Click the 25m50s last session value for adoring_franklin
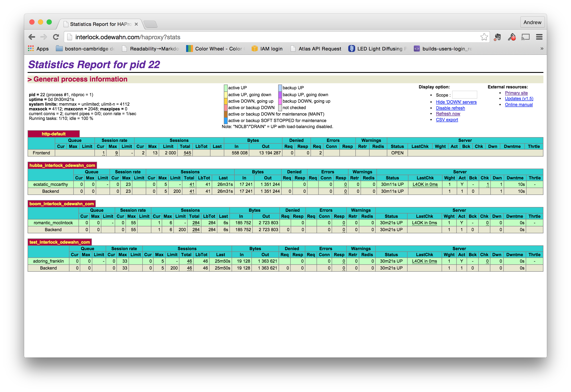The image size is (571, 392). 222,261
